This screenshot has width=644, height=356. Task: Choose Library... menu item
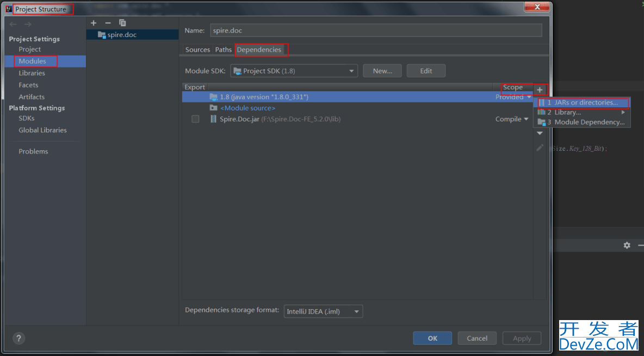(582, 112)
